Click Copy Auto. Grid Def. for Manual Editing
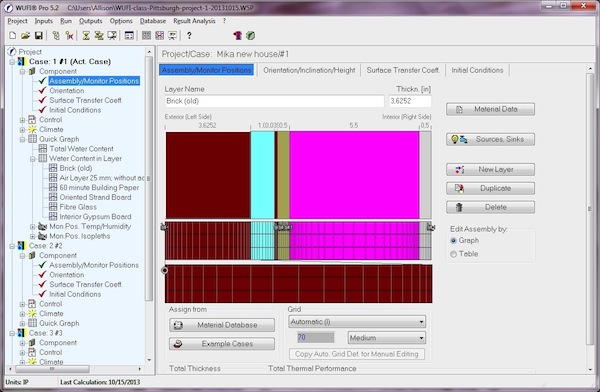This screenshot has height=392, width=600. tap(357, 354)
